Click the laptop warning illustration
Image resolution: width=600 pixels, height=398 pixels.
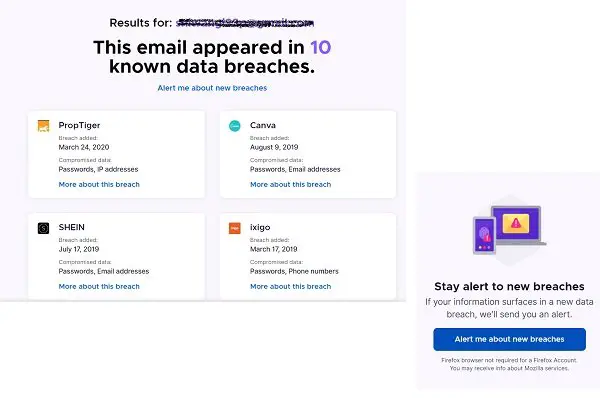coord(516,225)
